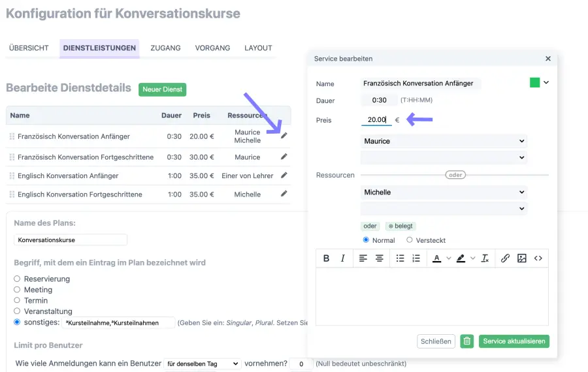Insert an image into the description

click(x=521, y=258)
